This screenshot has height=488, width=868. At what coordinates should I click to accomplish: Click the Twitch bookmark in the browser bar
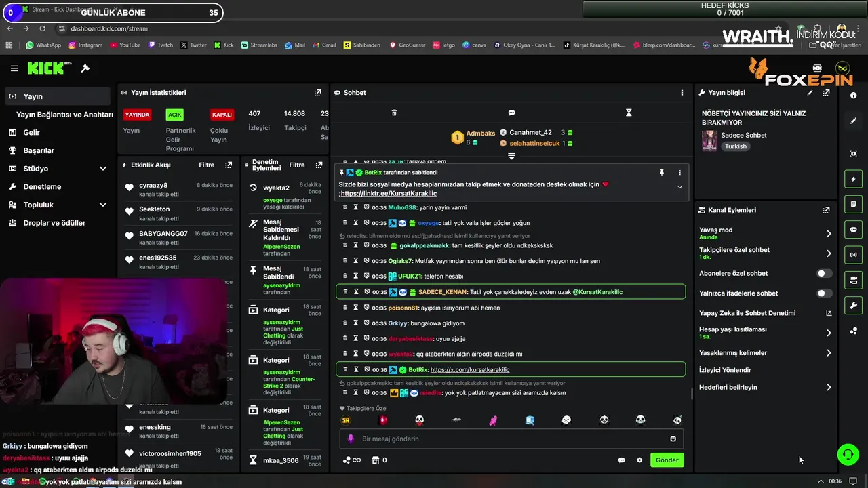pos(160,45)
